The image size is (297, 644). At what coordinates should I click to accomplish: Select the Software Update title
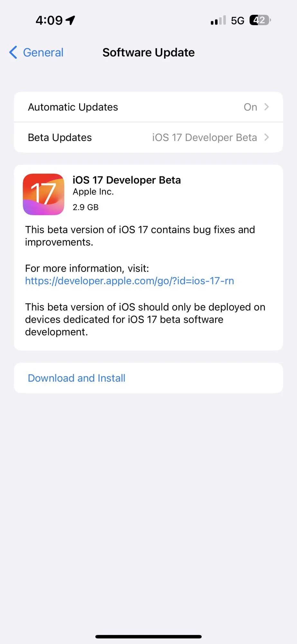pos(148,52)
